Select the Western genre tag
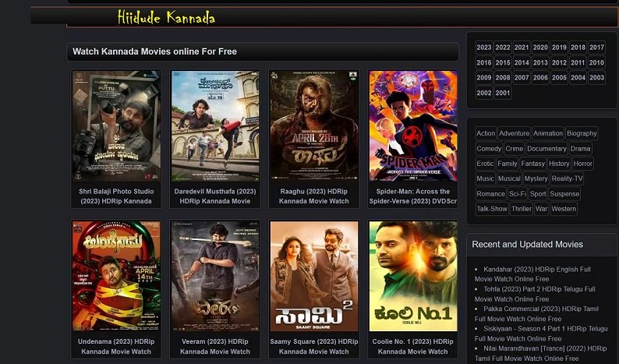 point(564,209)
